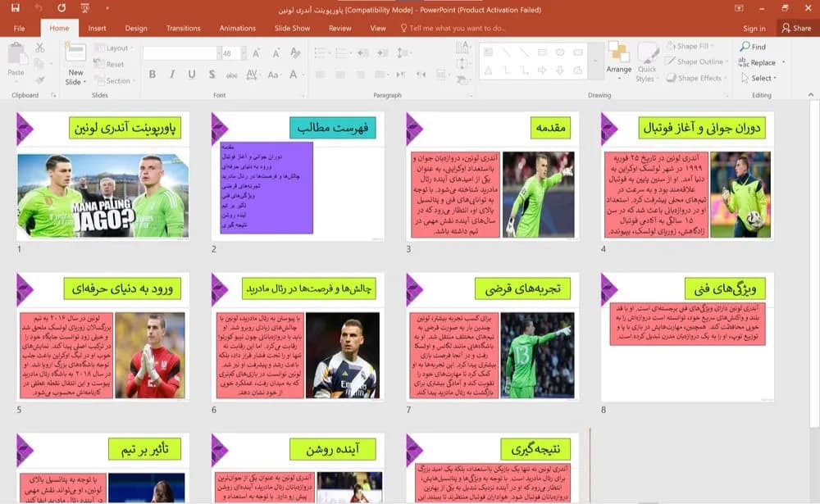
Task: Open Ribbon Display Options in title bar
Action: (739, 8)
